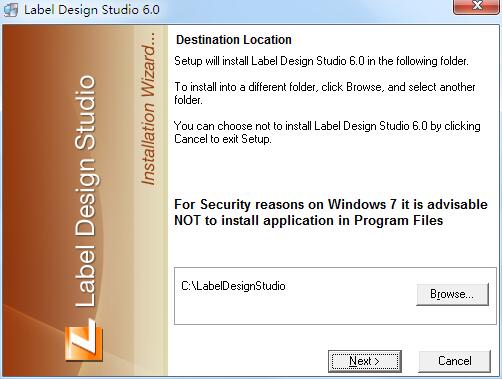Click the 'Setup will install' sentence
The height and width of the screenshot is (379, 502).
click(x=321, y=61)
